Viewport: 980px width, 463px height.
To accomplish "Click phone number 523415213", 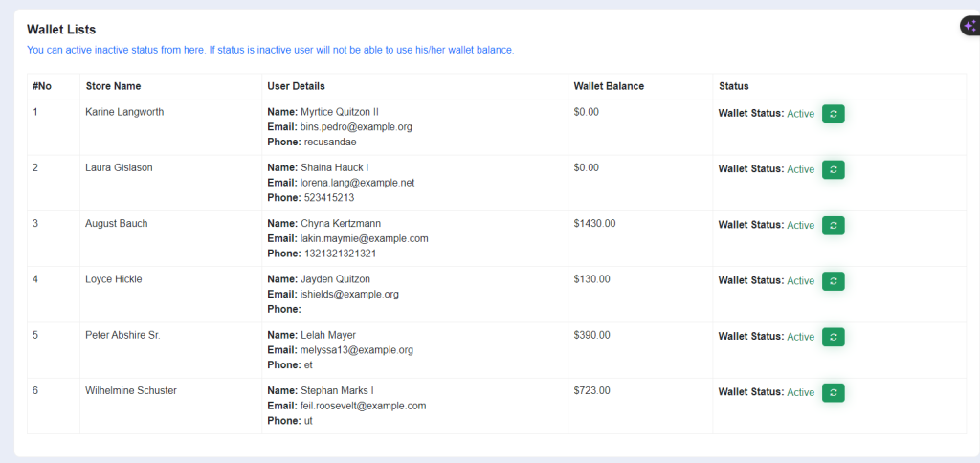I will [329, 197].
